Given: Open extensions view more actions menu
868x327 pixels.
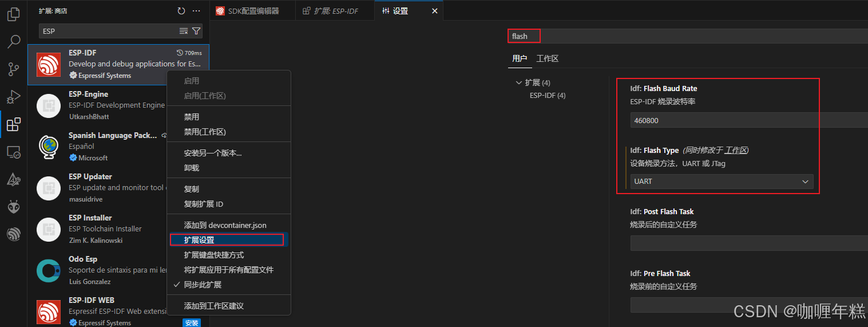Looking at the screenshot, I should (x=196, y=11).
